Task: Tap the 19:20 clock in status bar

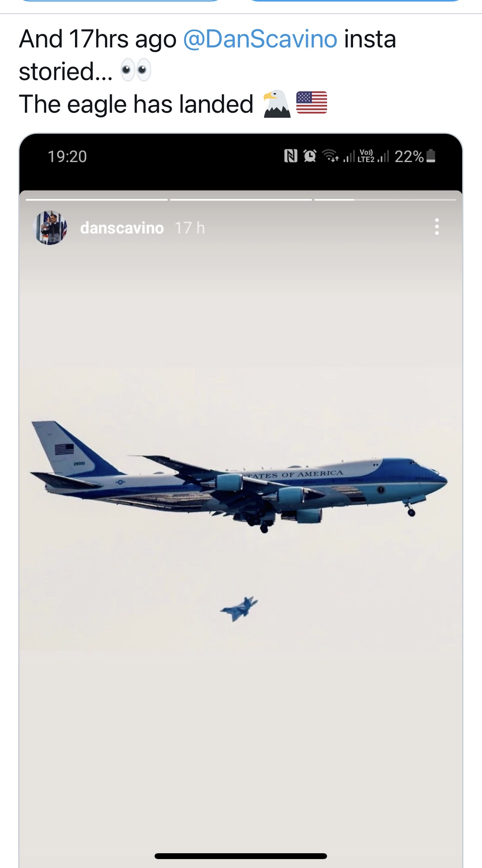Action: click(67, 157)
